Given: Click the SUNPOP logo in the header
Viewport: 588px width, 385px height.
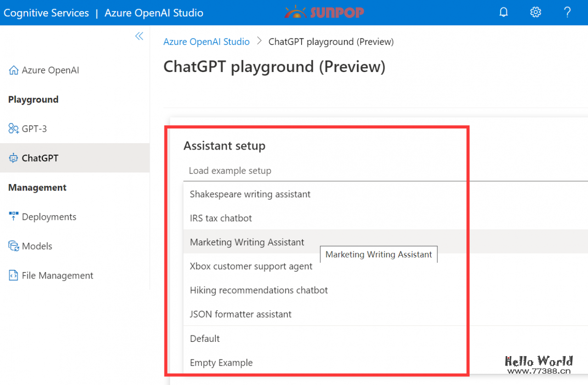Looking at the screenshot, I should (324, 12).
